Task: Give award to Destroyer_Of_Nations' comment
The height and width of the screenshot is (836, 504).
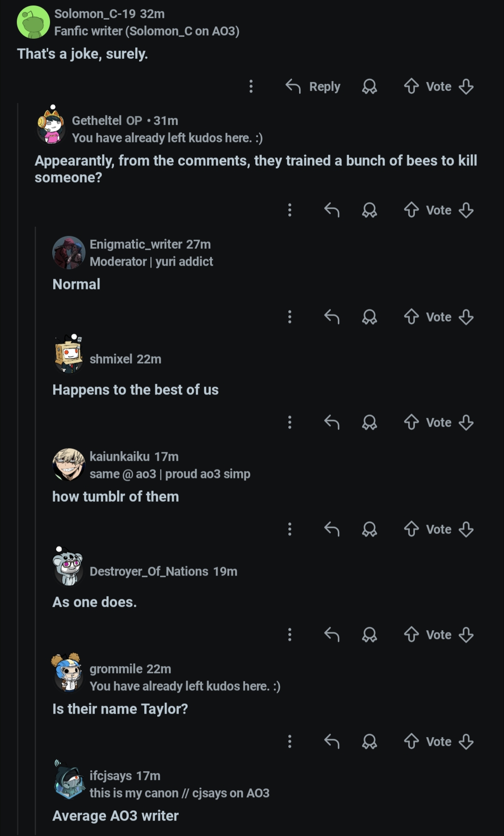Action: pyautogui.click(x=369, y=635)
